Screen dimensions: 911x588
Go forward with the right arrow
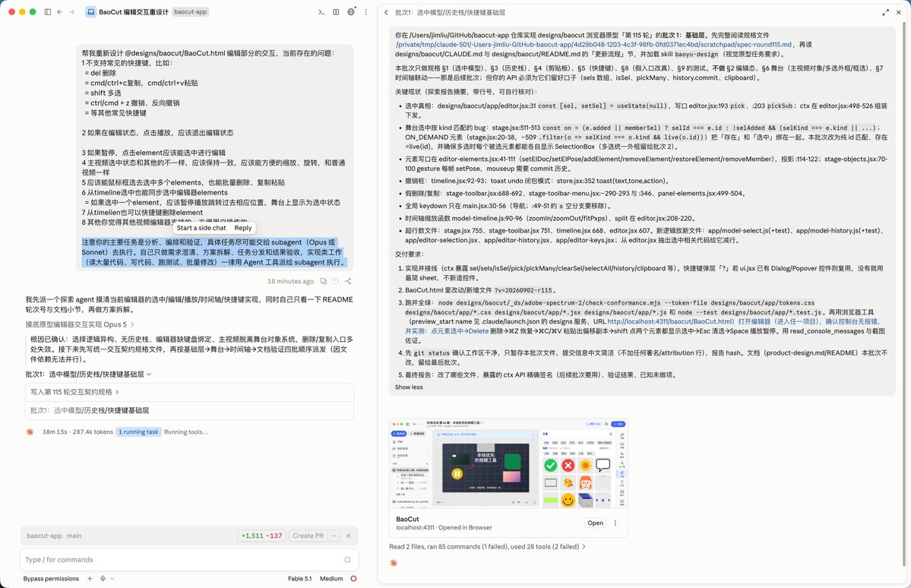click(x=71, y=11)
